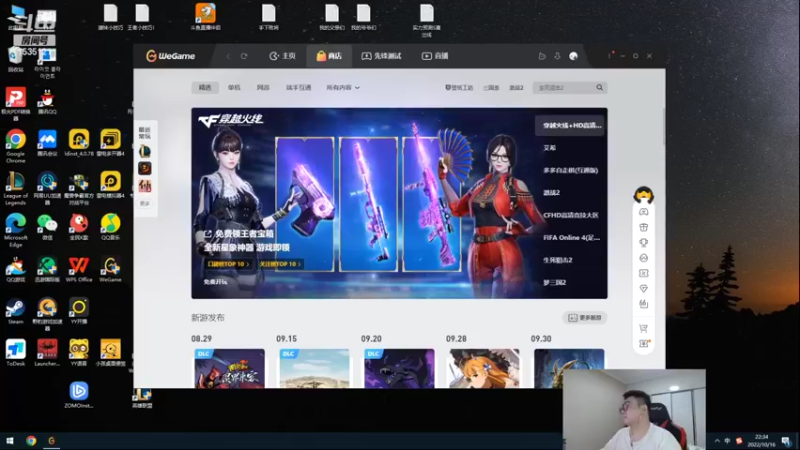
Task: Open Google Chrome desktop shortcut
Action: [x=16, y=146]
